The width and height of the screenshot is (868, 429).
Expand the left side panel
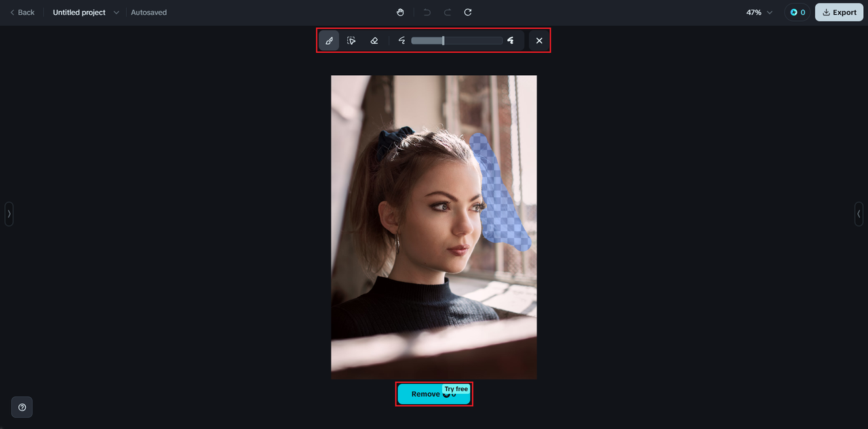pyautogui.click(x=9, y=213)
